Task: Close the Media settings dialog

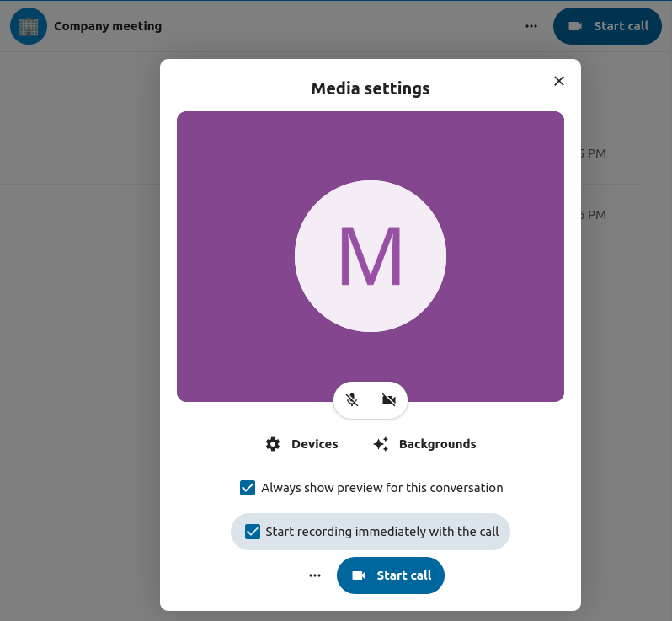Action: point(558,81)
